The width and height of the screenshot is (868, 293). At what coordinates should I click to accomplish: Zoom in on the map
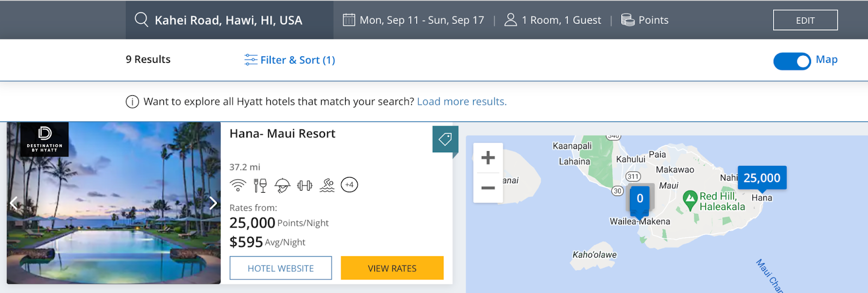point(488,158)
